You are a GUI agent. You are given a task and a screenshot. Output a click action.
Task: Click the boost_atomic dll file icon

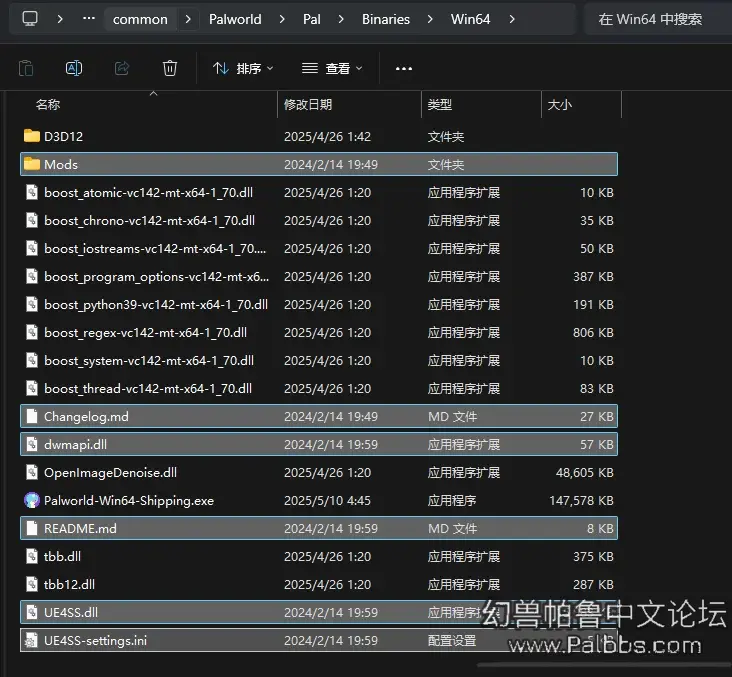pos(32,192)
